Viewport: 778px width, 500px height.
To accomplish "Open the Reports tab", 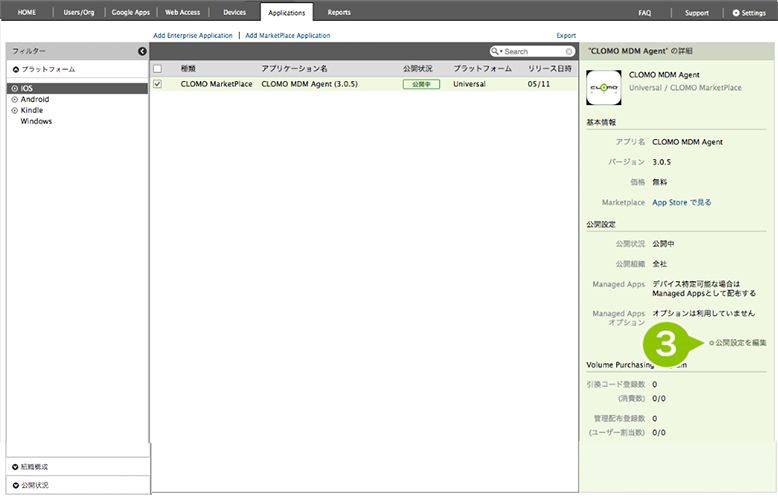I will 339,12.
